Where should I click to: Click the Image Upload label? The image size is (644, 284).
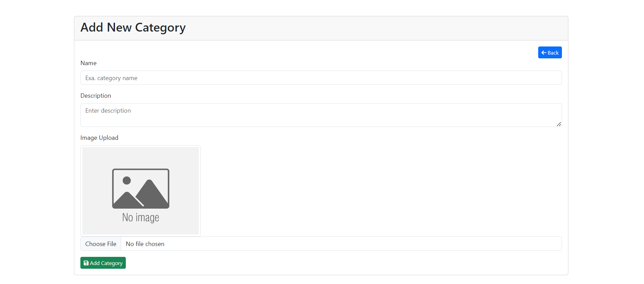[99, 137]
